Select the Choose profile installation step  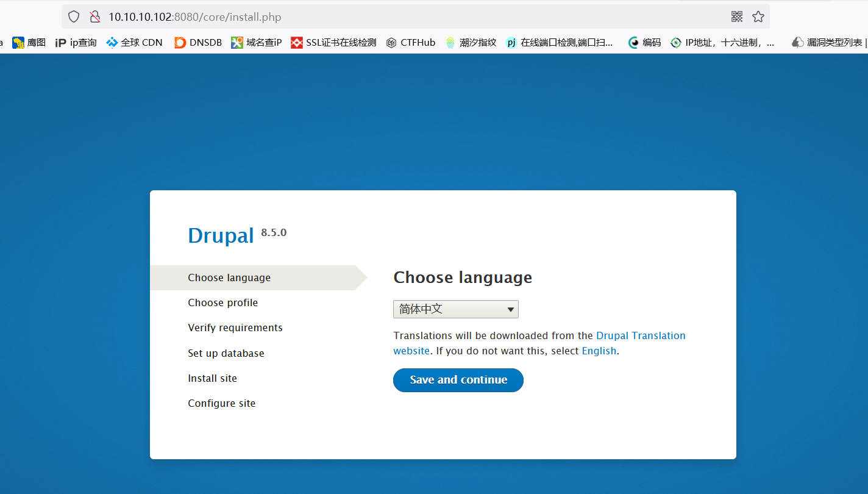pos(222,302)
